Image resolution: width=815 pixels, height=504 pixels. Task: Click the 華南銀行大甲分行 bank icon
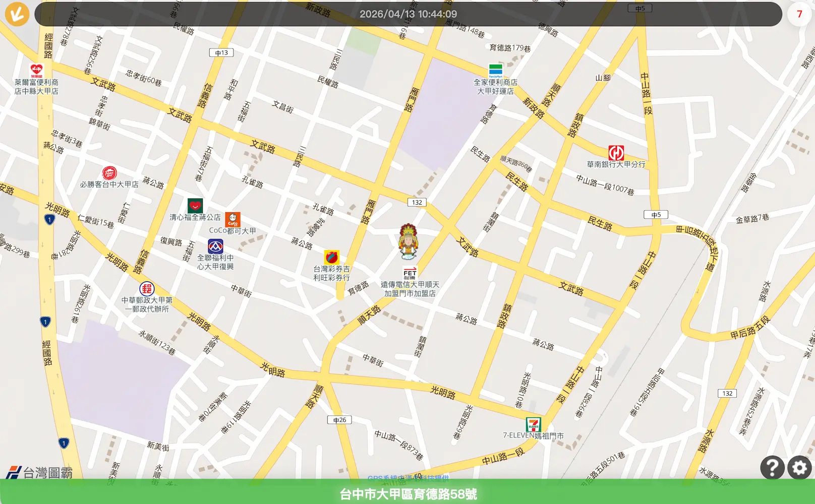(616, 153)
